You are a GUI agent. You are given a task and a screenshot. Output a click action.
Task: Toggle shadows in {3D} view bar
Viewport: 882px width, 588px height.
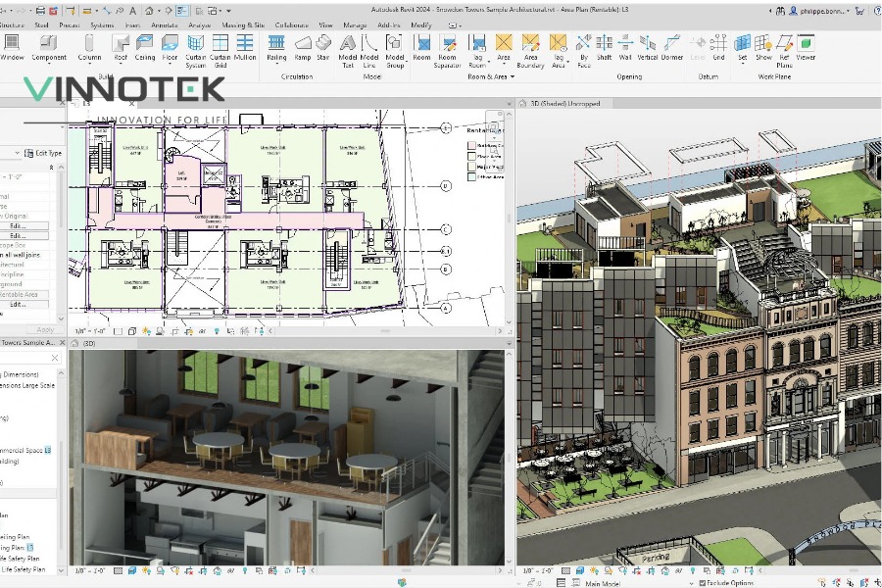tap(161, 570)
